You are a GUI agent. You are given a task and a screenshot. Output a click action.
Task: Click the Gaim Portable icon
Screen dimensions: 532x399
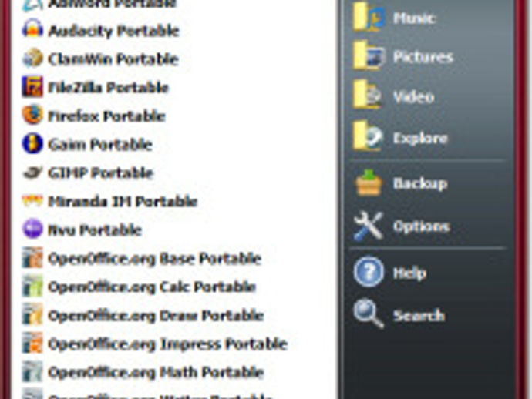32,144
